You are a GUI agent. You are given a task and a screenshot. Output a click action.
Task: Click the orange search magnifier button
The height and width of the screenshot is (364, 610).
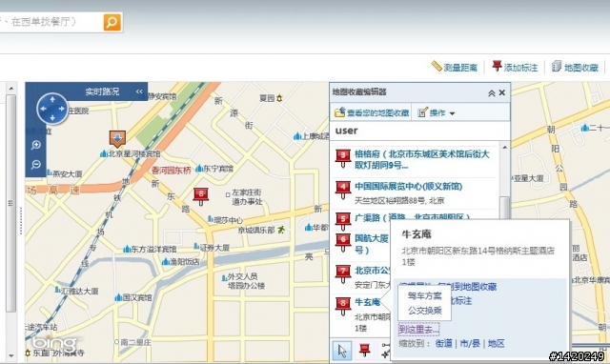(112, 22)
